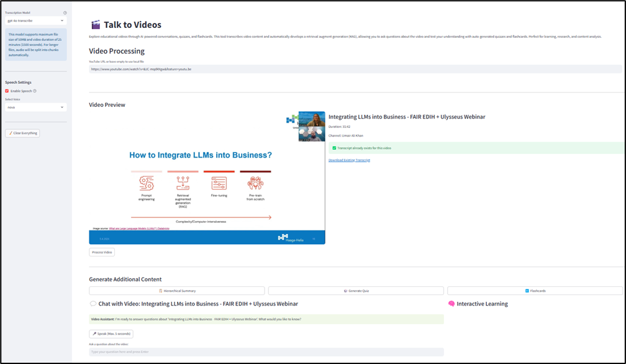Generate a Hierarchical Summary
626x364 pixels.
pos(177,291)
